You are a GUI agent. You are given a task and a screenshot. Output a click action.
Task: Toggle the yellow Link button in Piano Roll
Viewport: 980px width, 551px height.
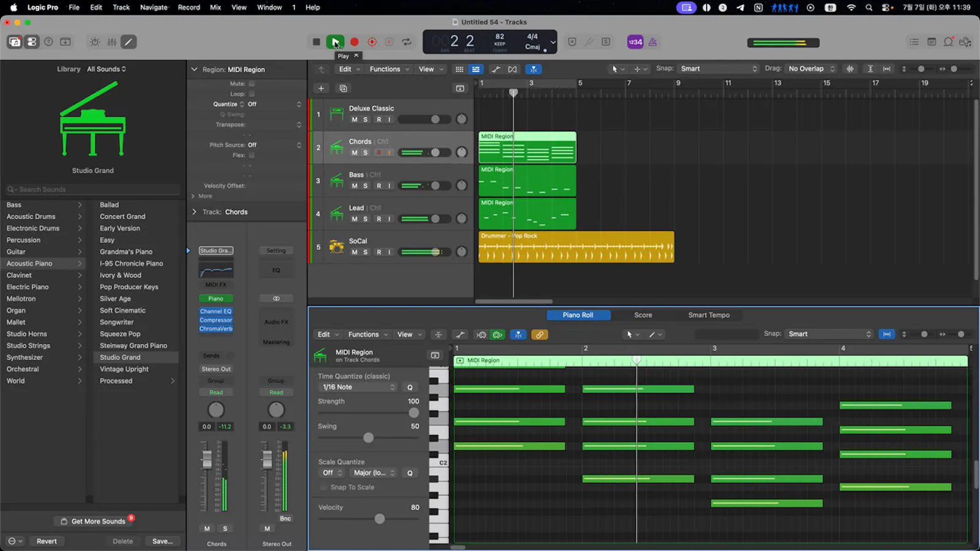(x=539, y=334)
